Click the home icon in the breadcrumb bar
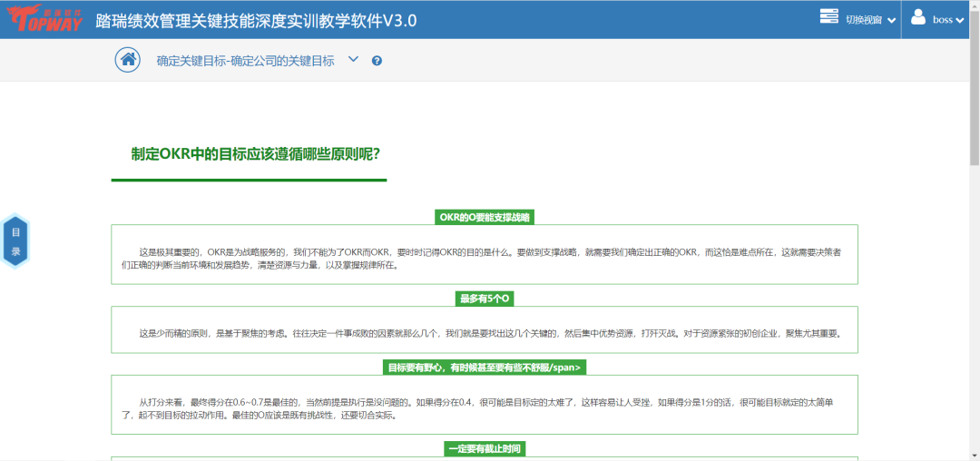Viewport: 980px width, 461px height. point(128,60)
